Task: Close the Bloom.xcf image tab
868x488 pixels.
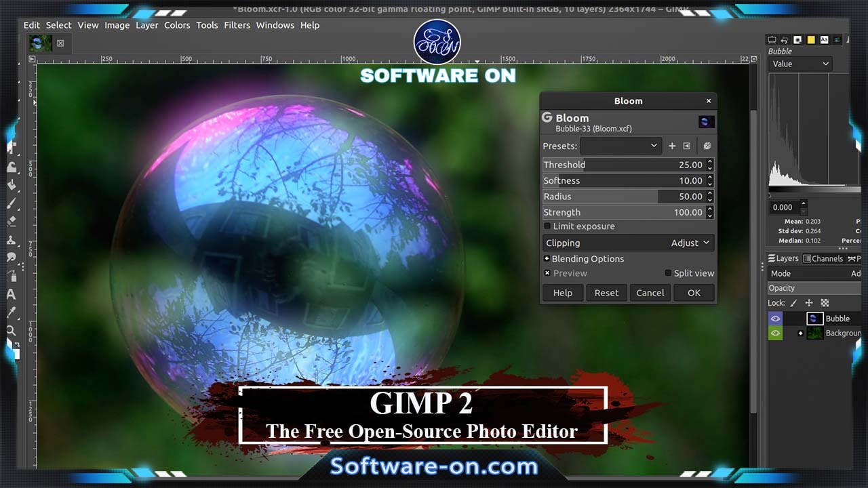Action: (x=60, y=43)
